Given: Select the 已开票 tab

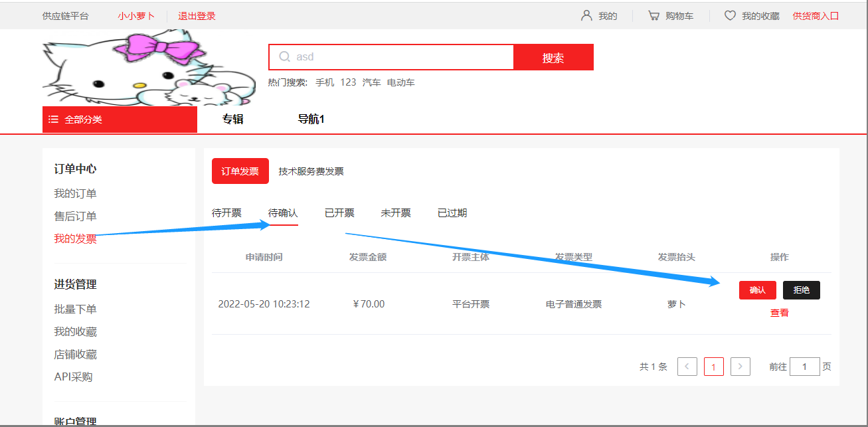Looking at the screenshot, I should pos(339,213).
